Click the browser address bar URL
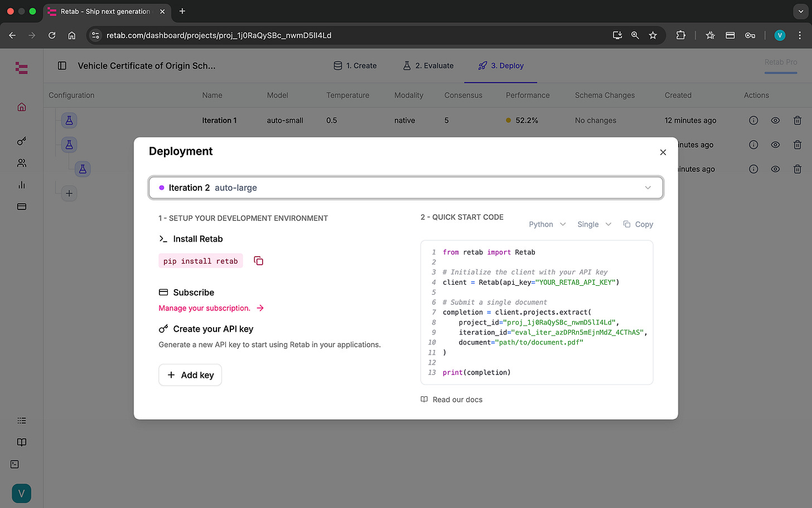 219,35
